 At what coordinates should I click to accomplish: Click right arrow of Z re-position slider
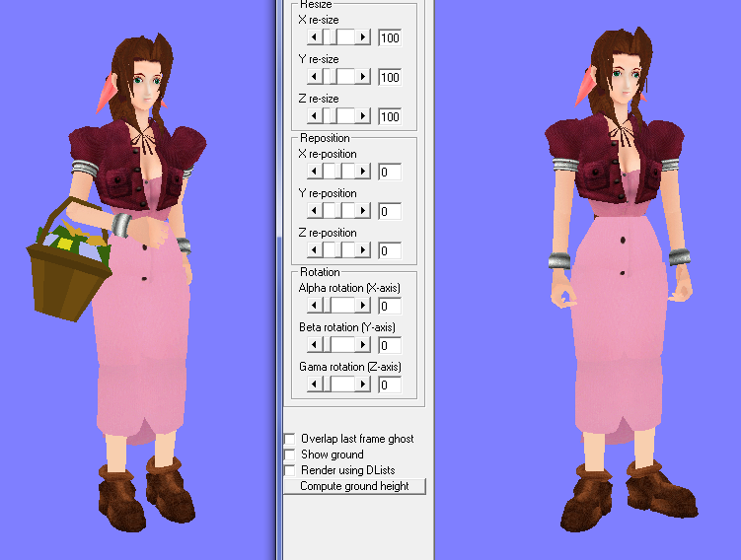pos(362,249)
